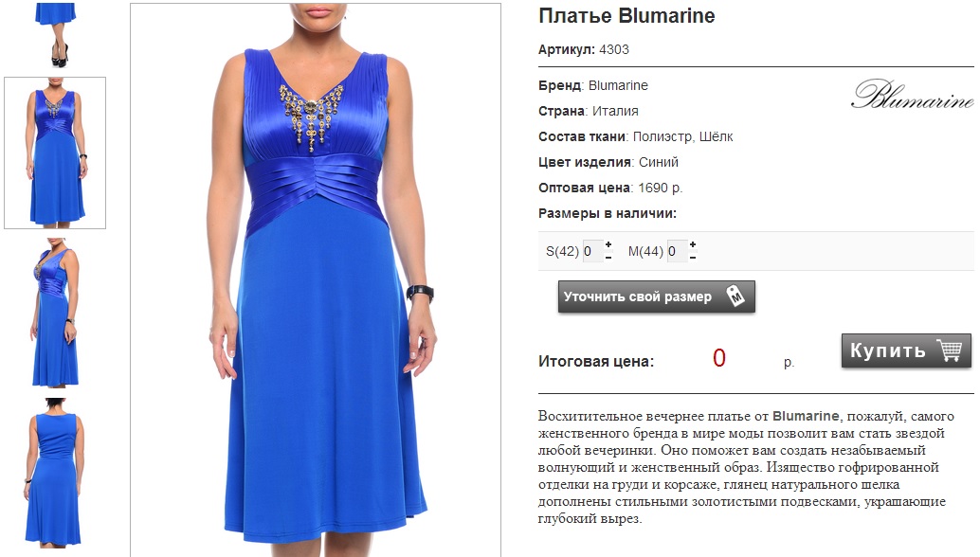Click the Купить buy button
The width and height of the screenshot is (980, 557).
coord(906,350)
